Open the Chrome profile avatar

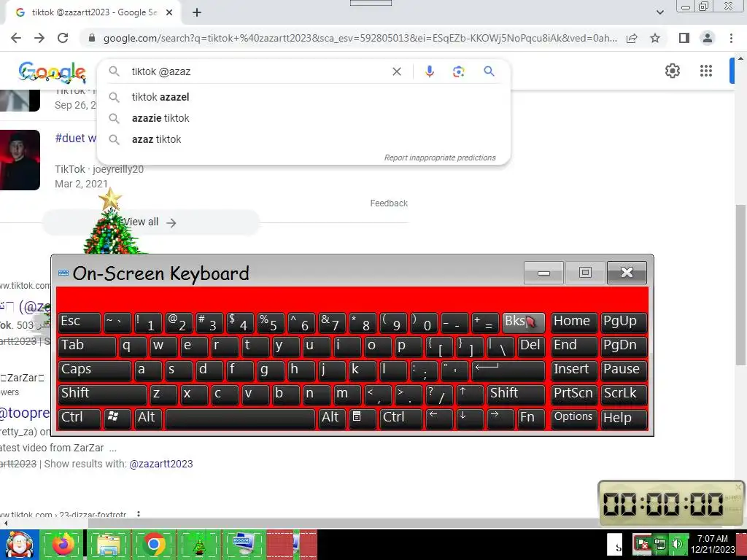(708, 38)
